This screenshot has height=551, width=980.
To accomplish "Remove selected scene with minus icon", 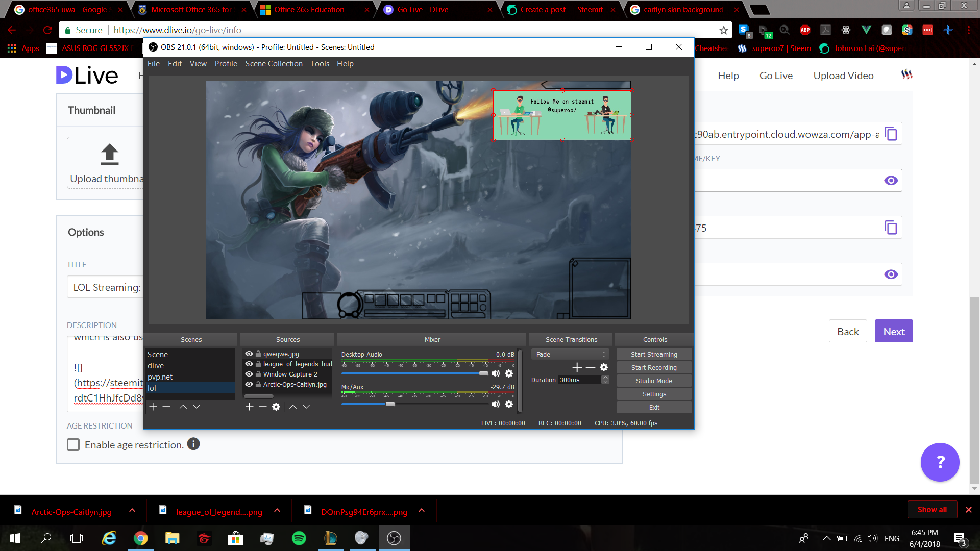I will tap(166, 407).
